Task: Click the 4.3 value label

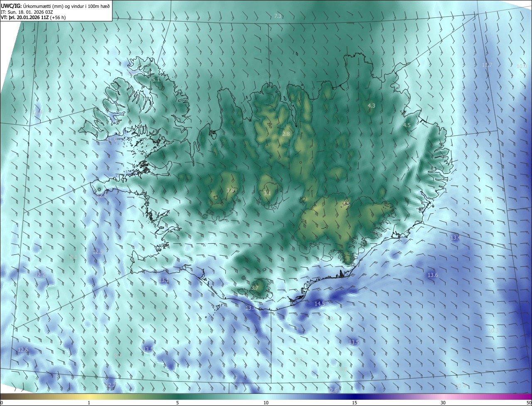Action: [x=372, y=106]
